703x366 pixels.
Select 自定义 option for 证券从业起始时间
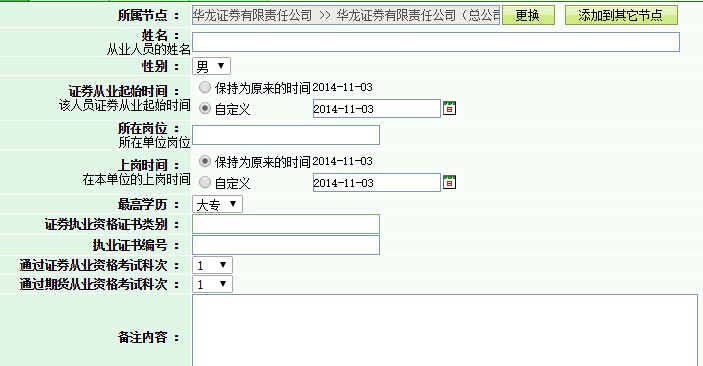point(205,108)
